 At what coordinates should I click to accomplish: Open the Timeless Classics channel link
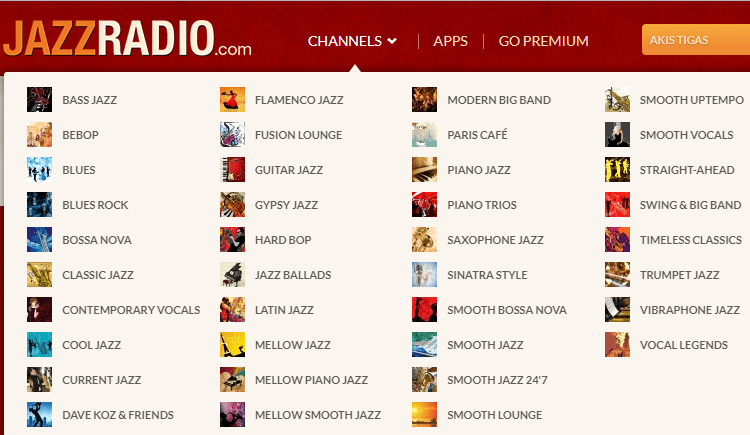coord(691,240)
